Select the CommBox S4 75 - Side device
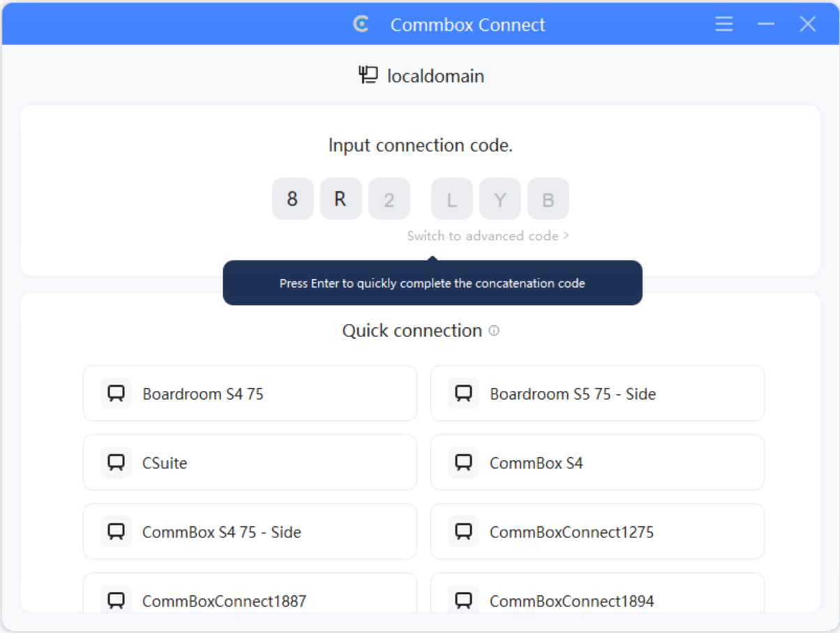Viewport: 840px width, 633px height. (x=249, y=532)
